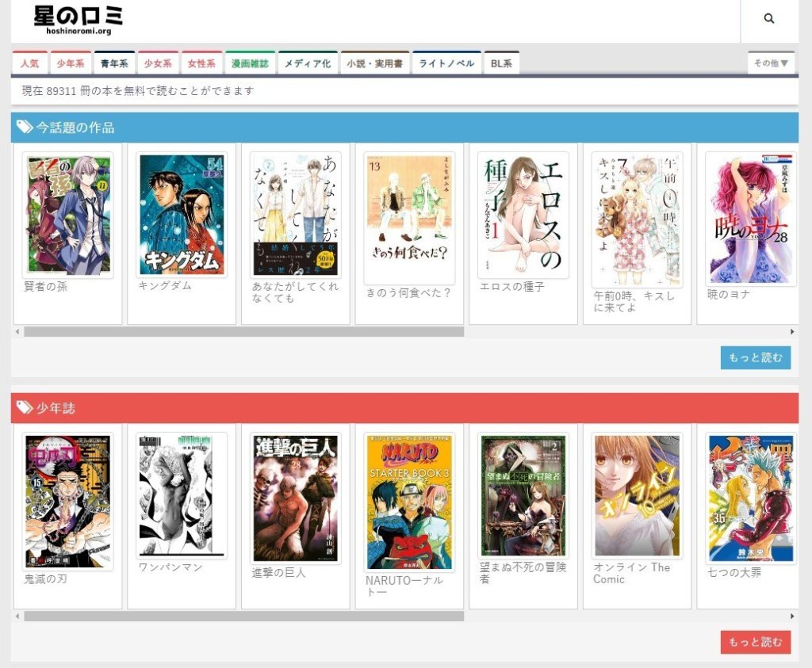
Task: Click あなたがしてくれなくても title link
Action: click(x=295, y=292)
